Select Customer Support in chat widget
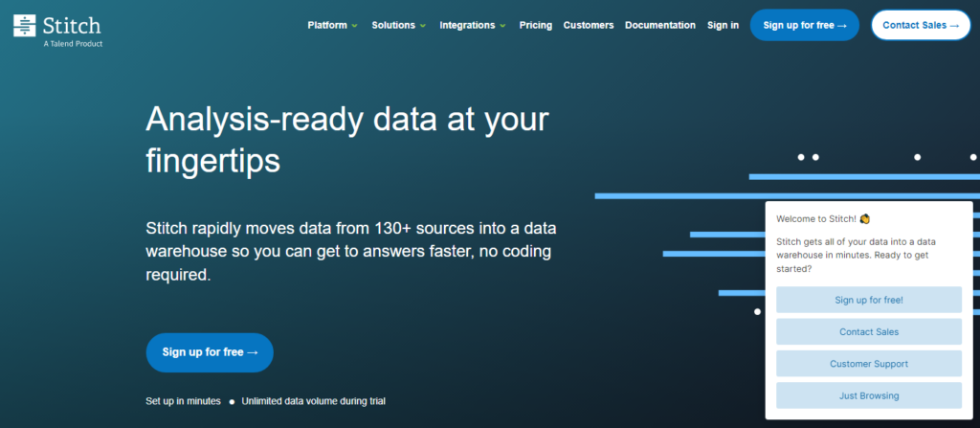The image size is (980, 428). [x=869, y=364]
